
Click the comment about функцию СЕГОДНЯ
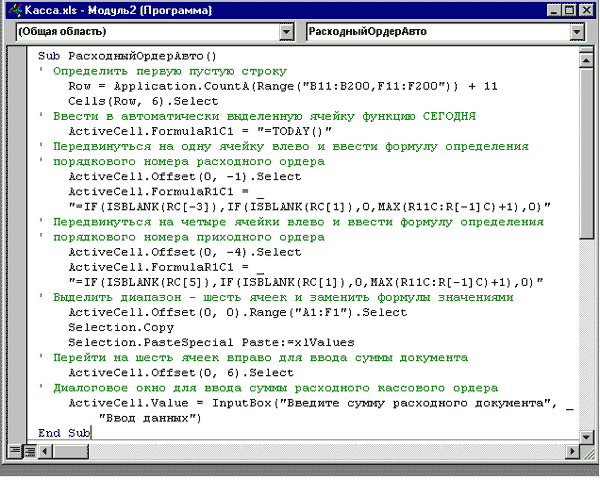[x=257, y=116]
